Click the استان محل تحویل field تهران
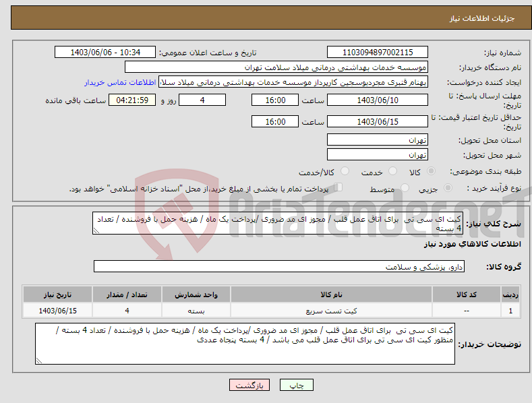The width and height of the screenshot is (532, 403). coord(378,139)
